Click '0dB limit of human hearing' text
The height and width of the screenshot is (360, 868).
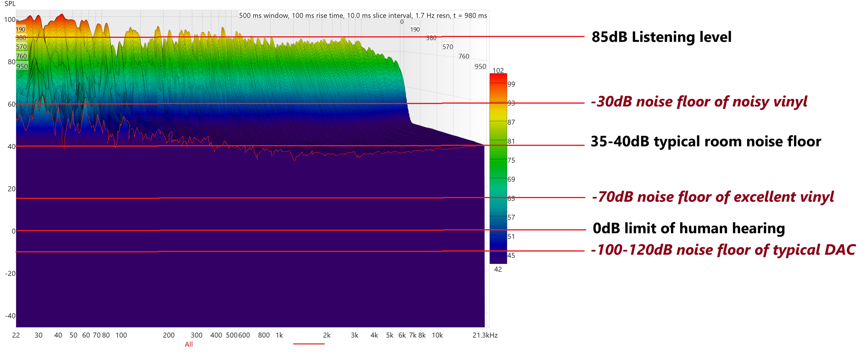pyautogui.click(x=689, y=228)
